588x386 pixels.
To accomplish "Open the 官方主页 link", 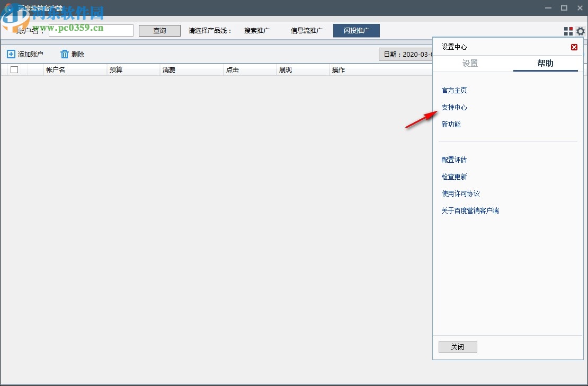I will coord(454,90).
